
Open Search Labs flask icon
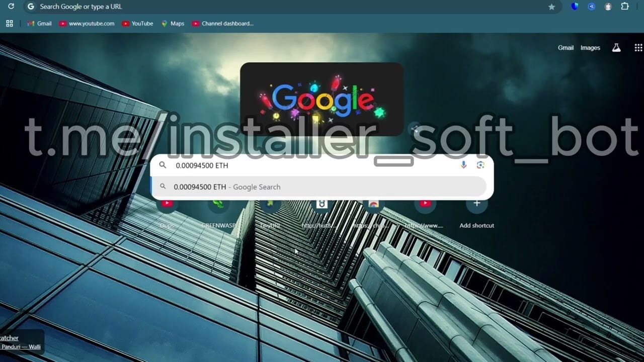point(616,48)
